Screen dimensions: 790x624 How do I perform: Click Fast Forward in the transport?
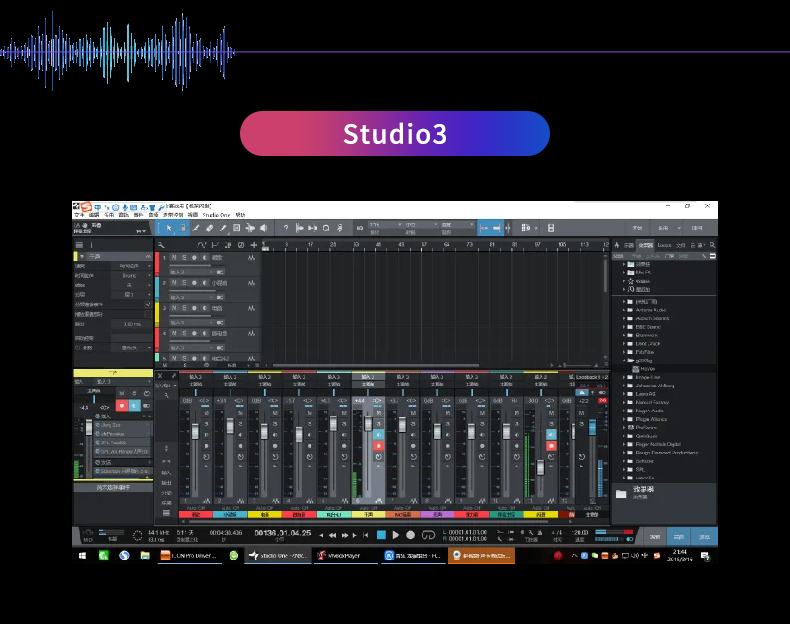[345, 535]
